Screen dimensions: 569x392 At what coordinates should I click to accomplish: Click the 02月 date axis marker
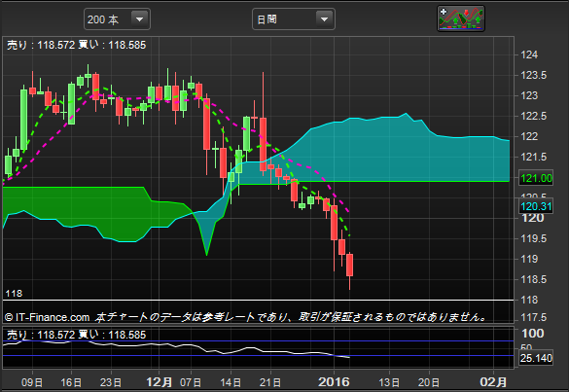(493, 382)
